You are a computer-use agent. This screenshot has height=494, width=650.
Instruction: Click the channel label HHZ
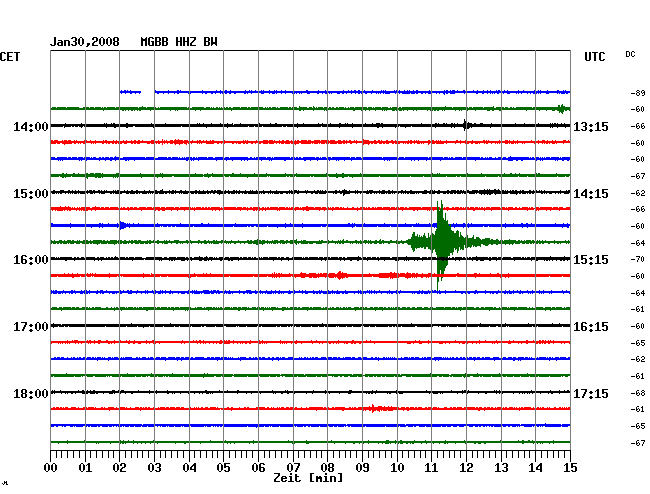tap(186, 42)
